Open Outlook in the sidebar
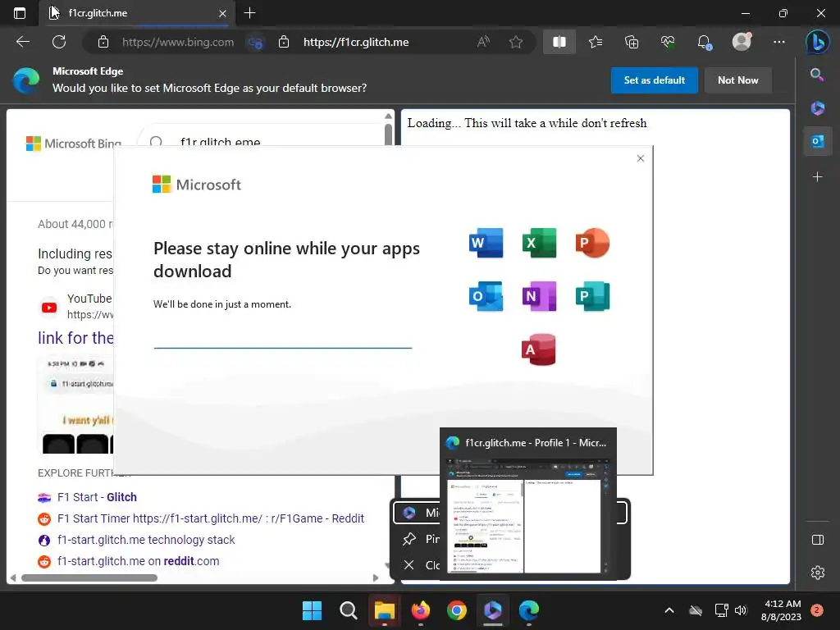 click(x=818, y=141)
